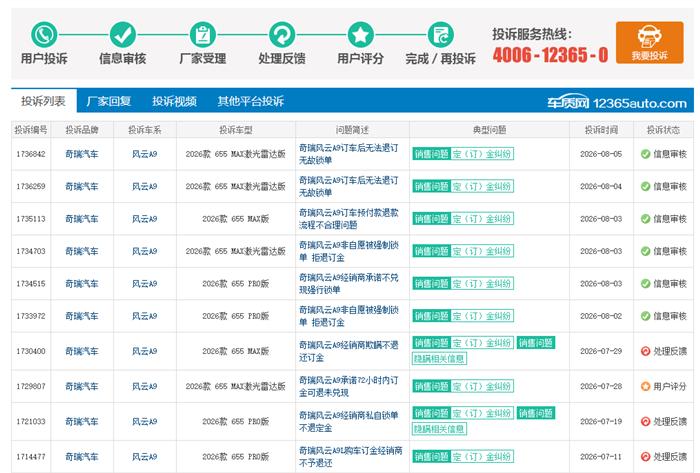This screenshot has width=700, height=473.
Task: Click the 完成/再投诉 step label
Action: coord(440,58)
